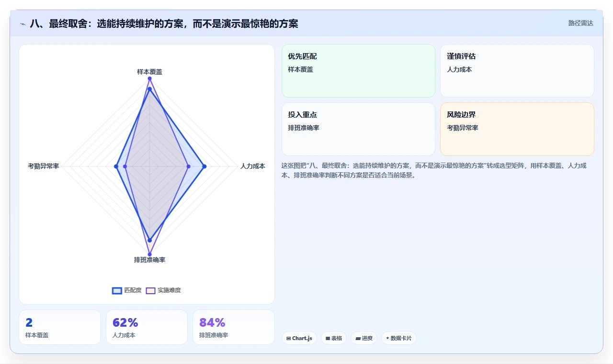Image resolution: width=613 pixels, height=364 pixels.
Task: Click the 进度 tag chip
Action: click(x=364, y=338)
